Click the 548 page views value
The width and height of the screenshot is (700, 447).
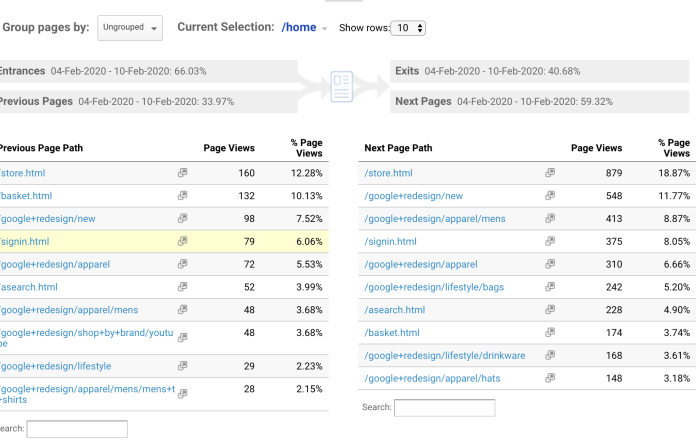click(x=614, y=196)
